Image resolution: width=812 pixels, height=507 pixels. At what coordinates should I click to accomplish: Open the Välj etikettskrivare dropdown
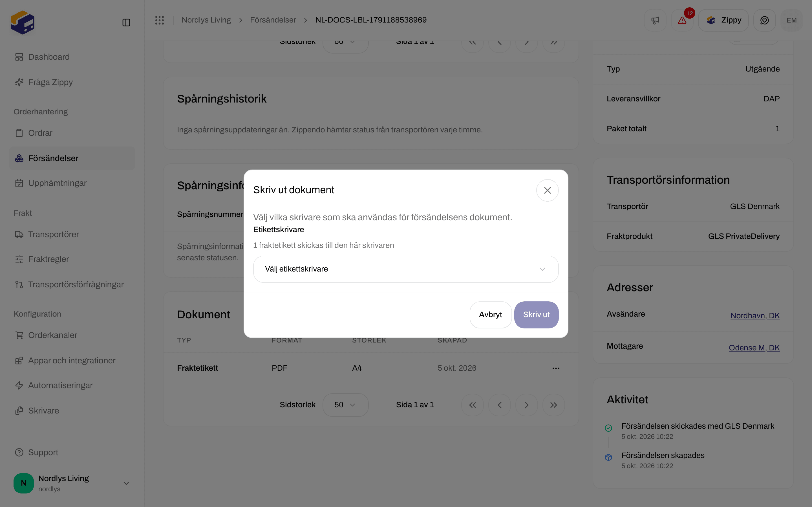click(x=406, y=269)
